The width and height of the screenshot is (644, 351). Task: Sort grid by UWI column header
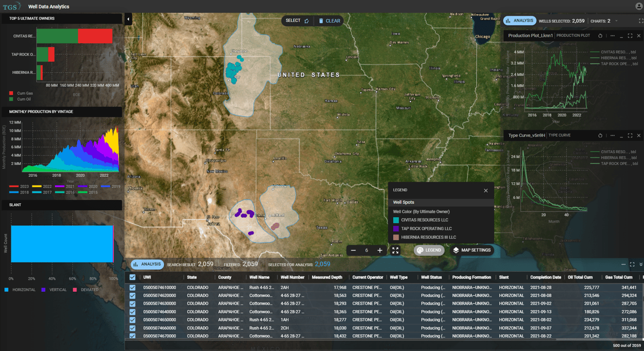pos(147,278)
